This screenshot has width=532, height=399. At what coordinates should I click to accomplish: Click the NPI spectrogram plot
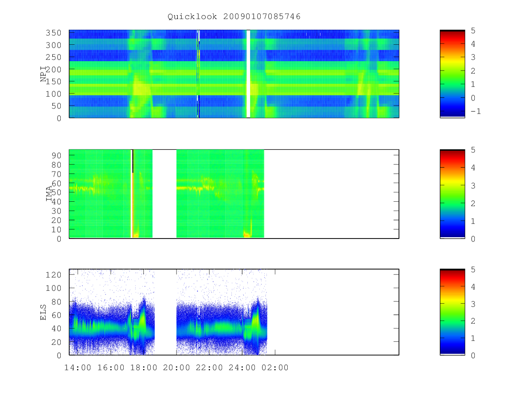(234, 74)
